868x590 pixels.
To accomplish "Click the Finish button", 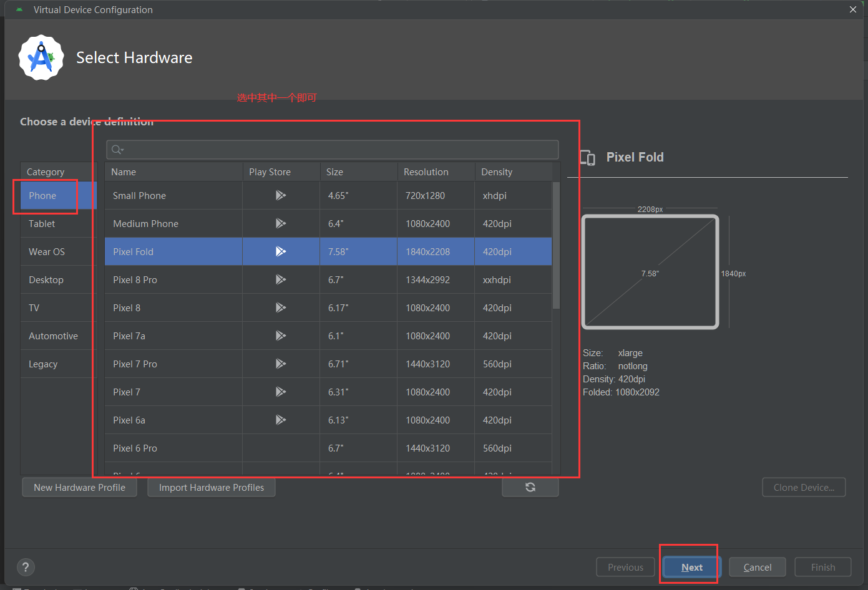I will [x=823, y=567].
